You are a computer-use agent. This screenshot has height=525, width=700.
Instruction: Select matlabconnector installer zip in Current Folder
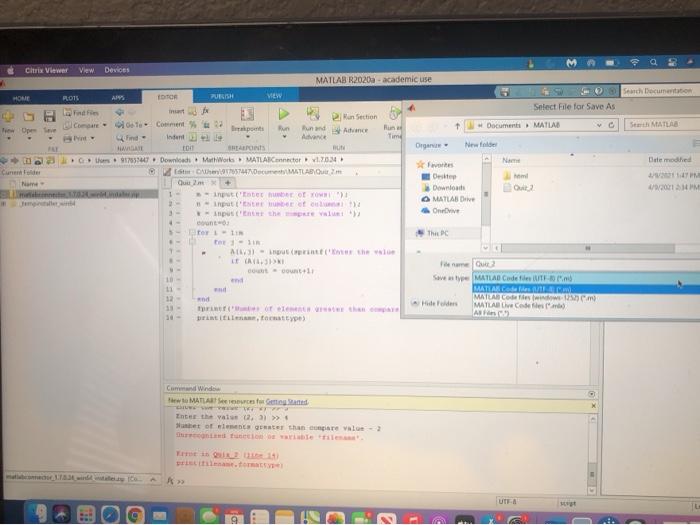pos(79,194)
